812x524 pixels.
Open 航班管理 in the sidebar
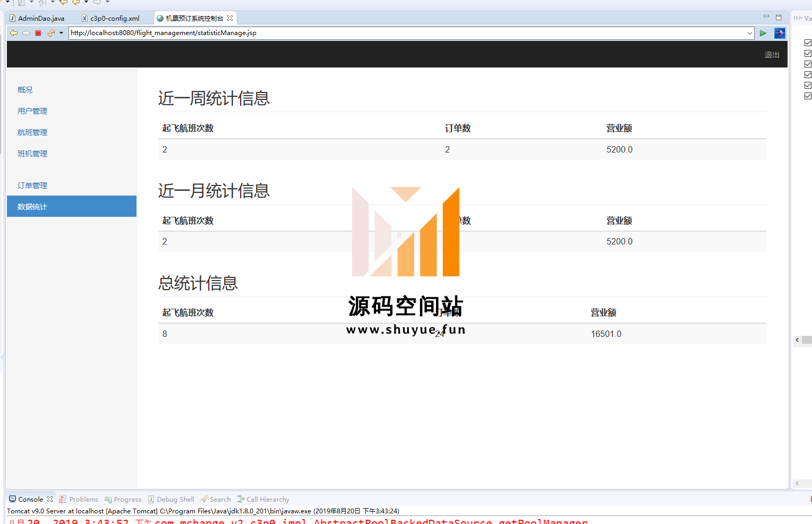(x=32, y=132)
